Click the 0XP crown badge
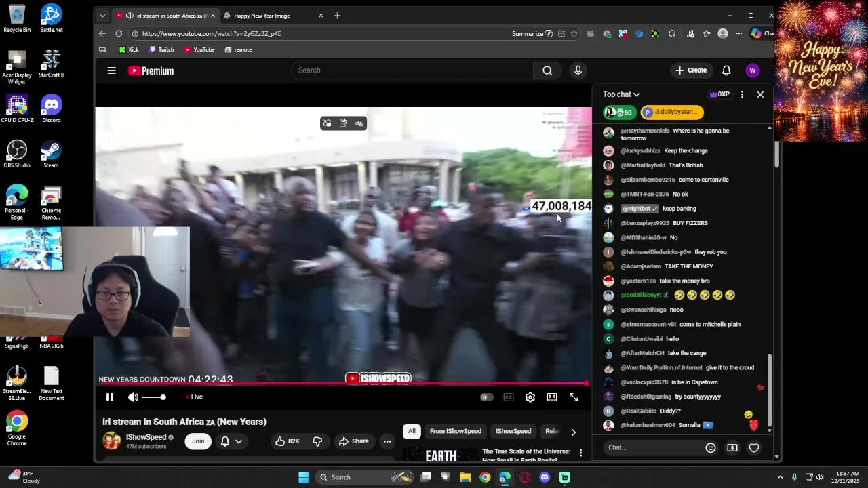The height and width of the screenshot is (488, 868). point(719,95)
